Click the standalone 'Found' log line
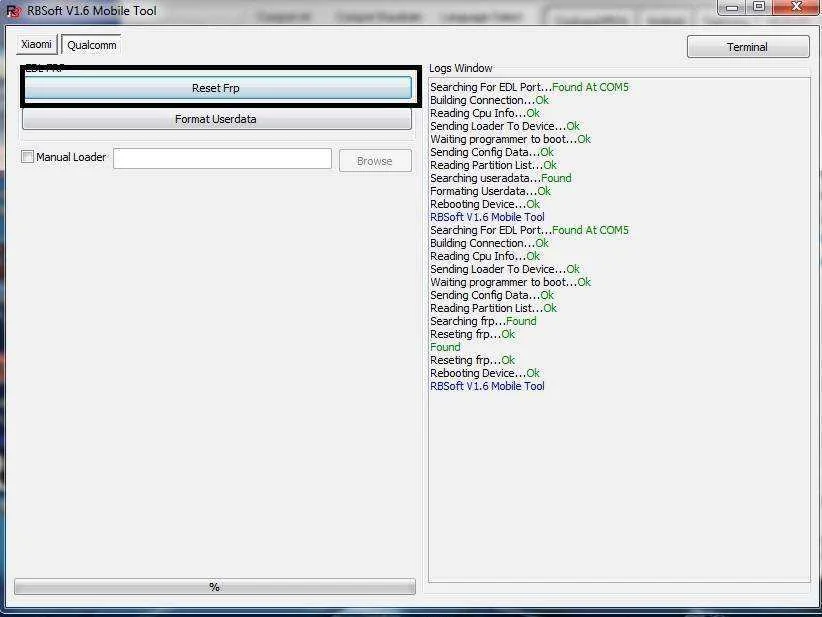This screenshot has width=822, height=617. point(445,347)
